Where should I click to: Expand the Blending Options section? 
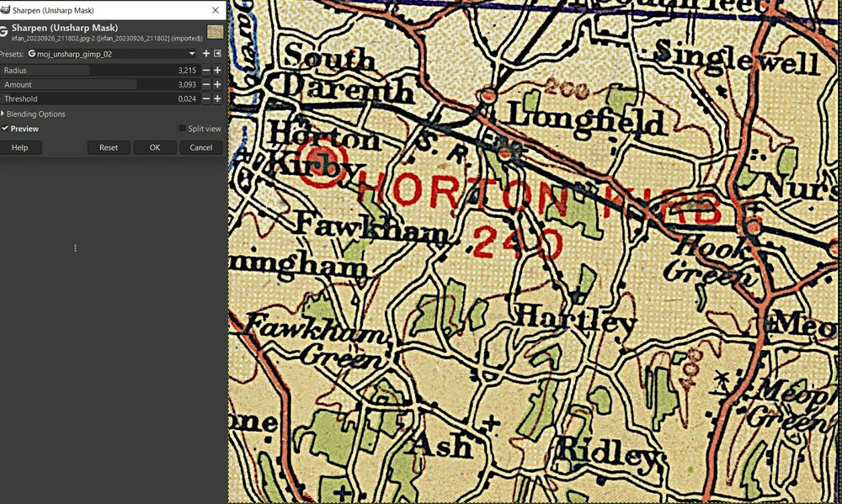point(34,114)
